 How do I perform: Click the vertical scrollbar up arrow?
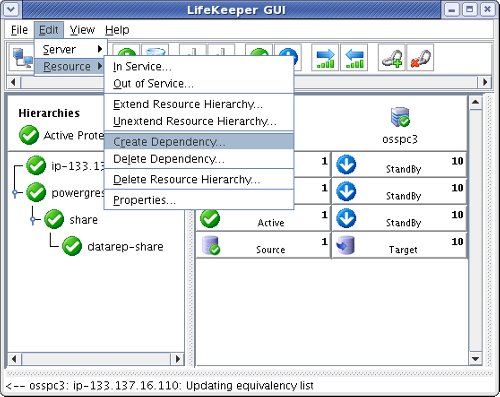475,102
